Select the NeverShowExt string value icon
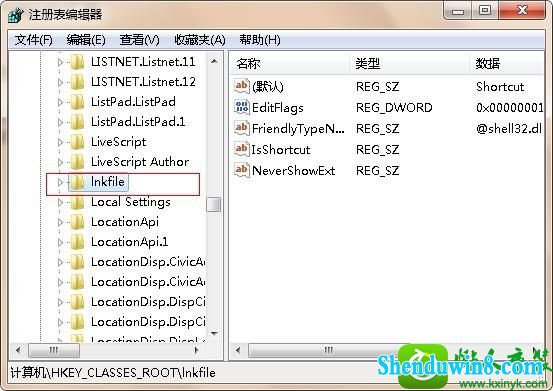 (242, 170)
